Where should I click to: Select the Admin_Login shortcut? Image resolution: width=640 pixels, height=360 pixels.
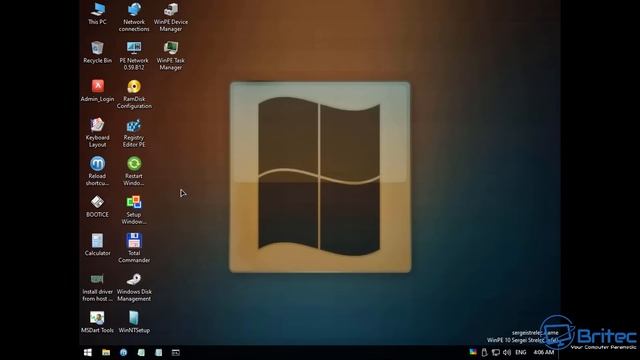coord(98,91)
